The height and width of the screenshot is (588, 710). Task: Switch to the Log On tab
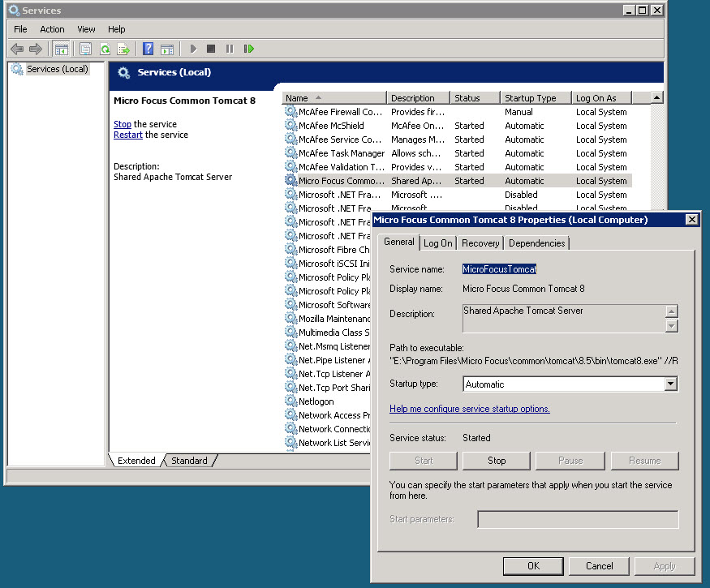438,243
